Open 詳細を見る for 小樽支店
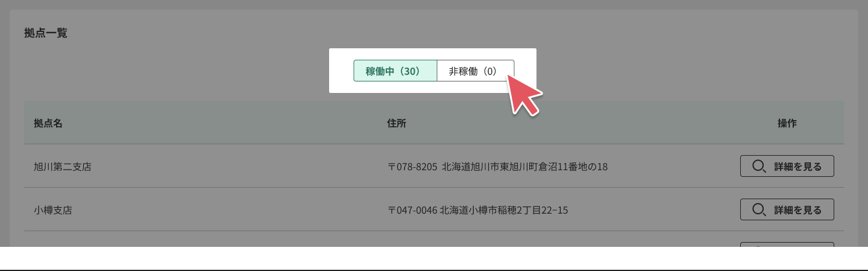Viewport: 868px width, 271px height. pyautogui.click(x=787, y=209)
